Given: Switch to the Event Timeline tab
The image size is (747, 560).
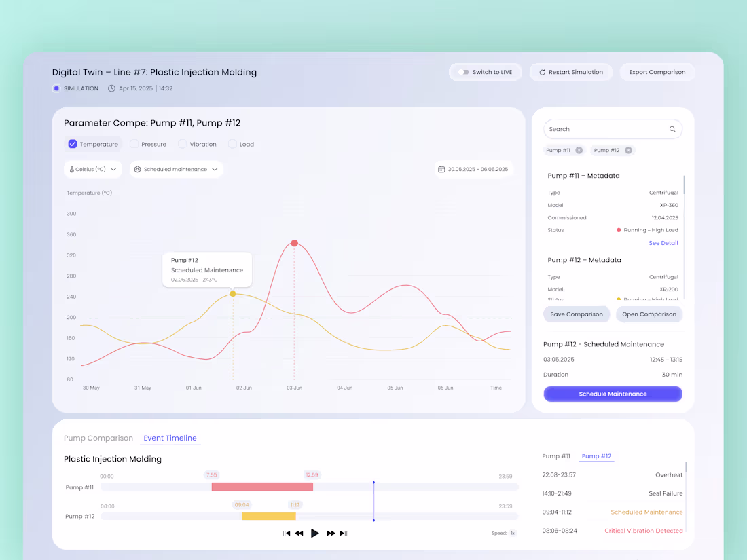Looking at the screenshot, I should coord(170,438).
